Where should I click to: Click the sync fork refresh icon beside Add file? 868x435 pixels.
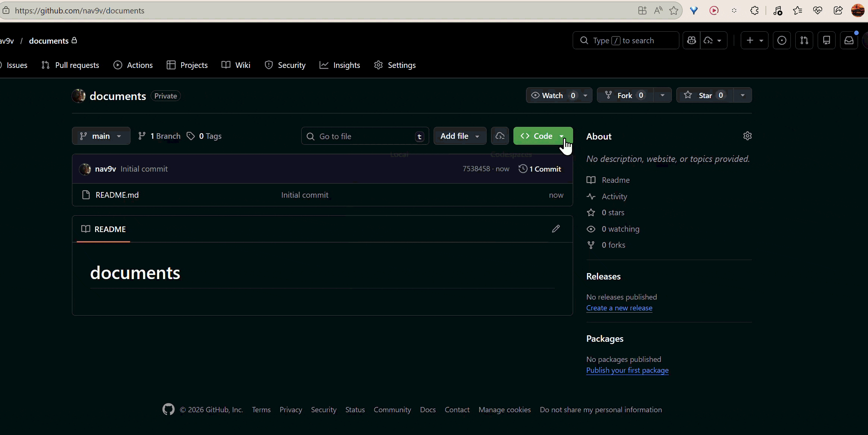click(x=499, y=136)
